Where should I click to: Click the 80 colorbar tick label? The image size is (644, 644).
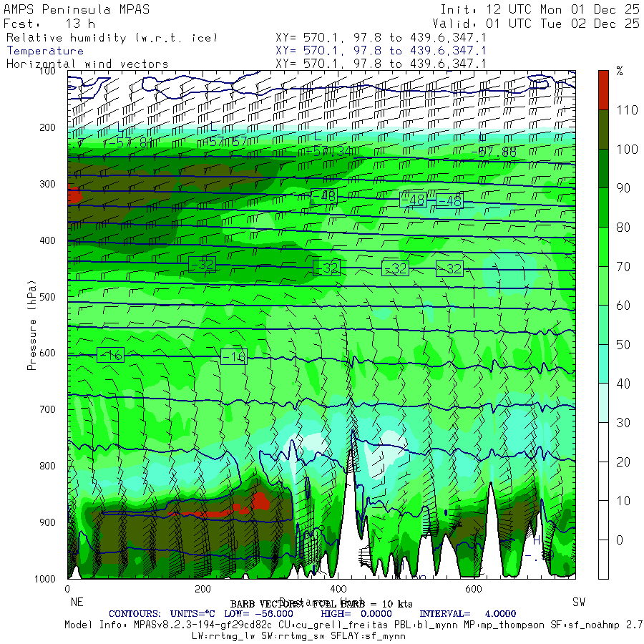pos(623,227)
